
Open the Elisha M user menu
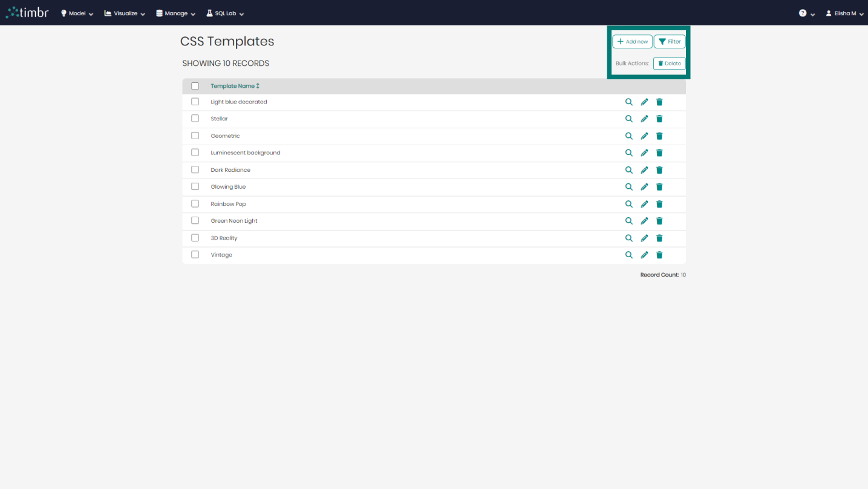click(844, 13)
